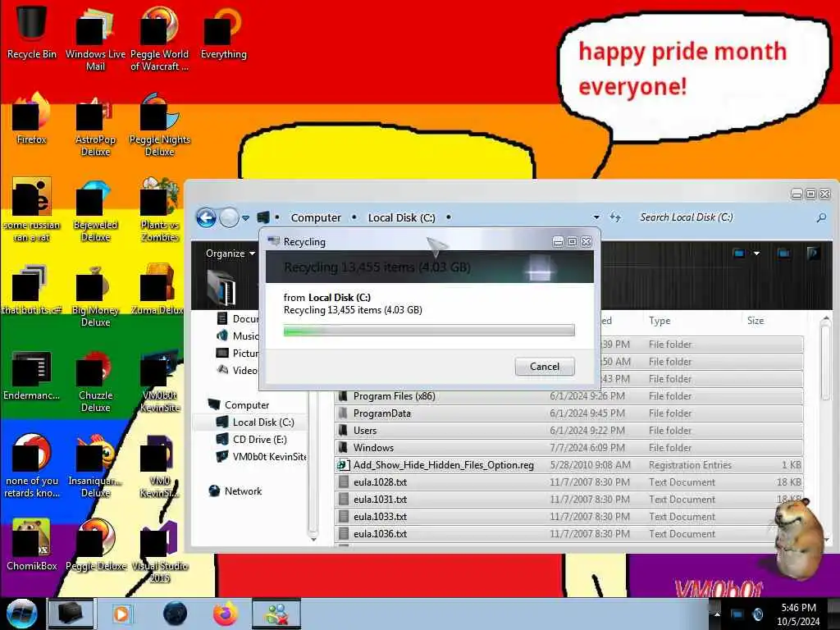Screen dimensions: 840x630
Task: Open the Everything desktop shortcut
Action: [x=223, y=32]
